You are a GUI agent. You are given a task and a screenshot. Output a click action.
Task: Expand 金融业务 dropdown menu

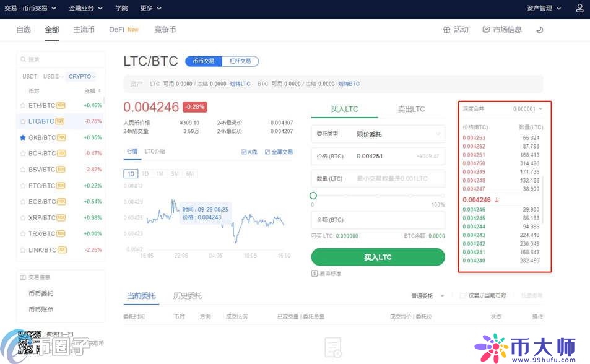point(85,8)
